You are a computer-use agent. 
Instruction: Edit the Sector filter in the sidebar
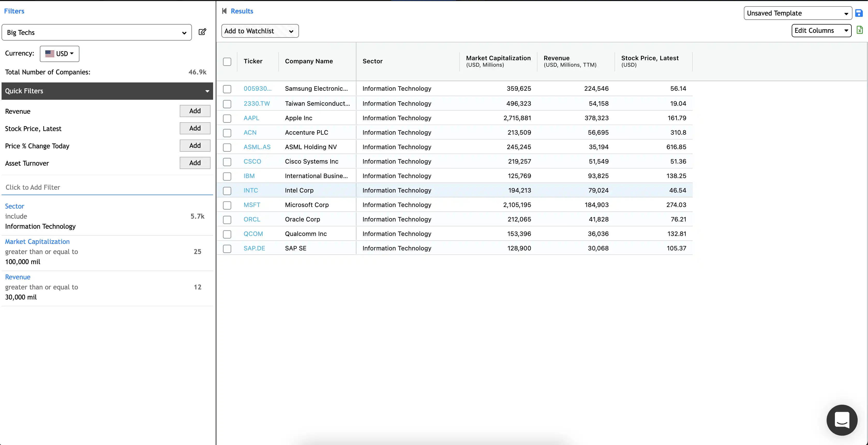click(14, 206)
